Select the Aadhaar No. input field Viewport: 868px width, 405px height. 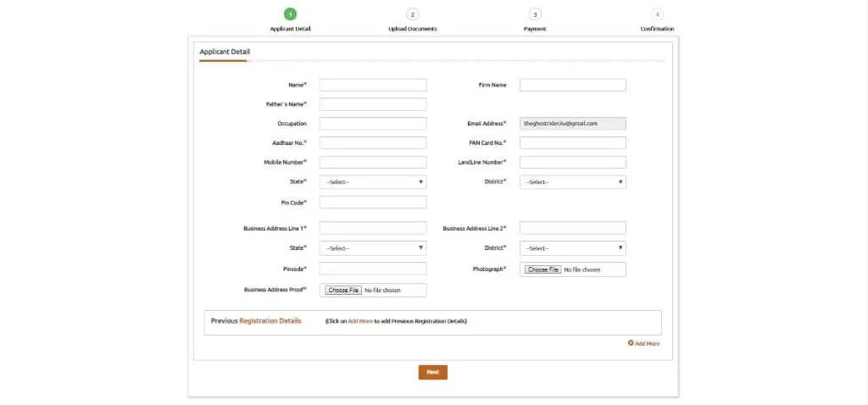pos(373,143)
